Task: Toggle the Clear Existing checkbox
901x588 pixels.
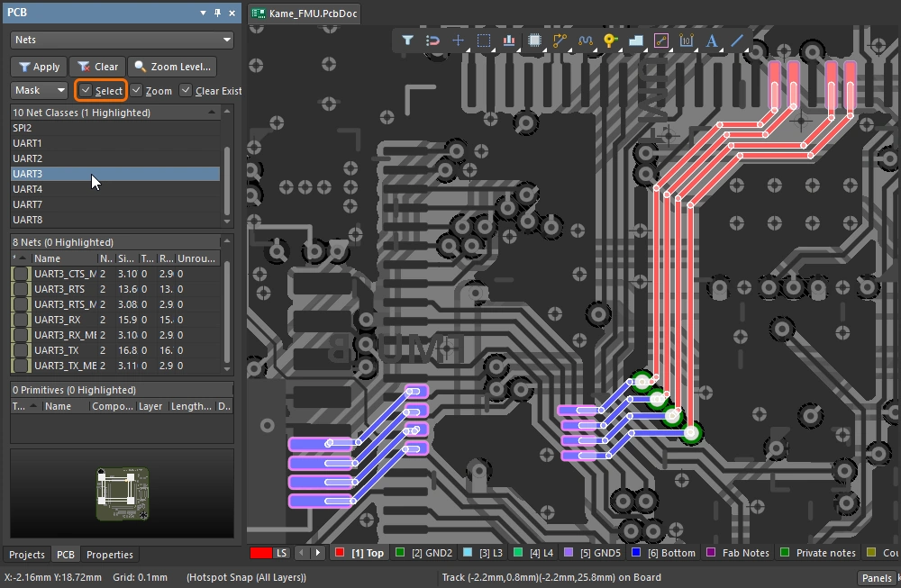Action: coord(186,91)
